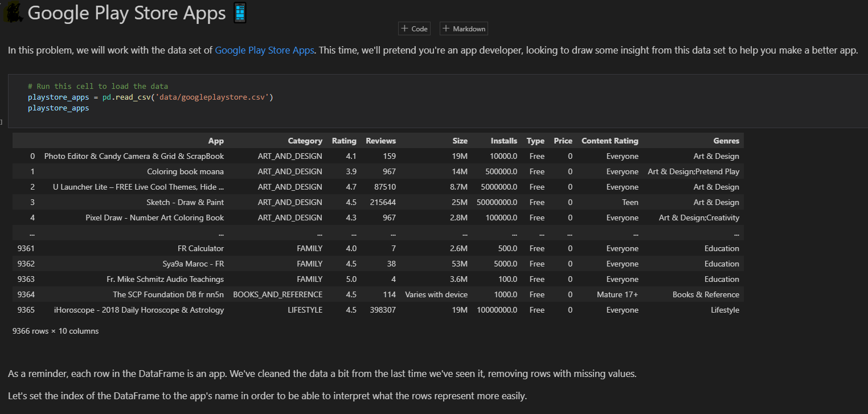Click the 8.7M size value
This screenshot has height=414, width=868.
point(458,187)
